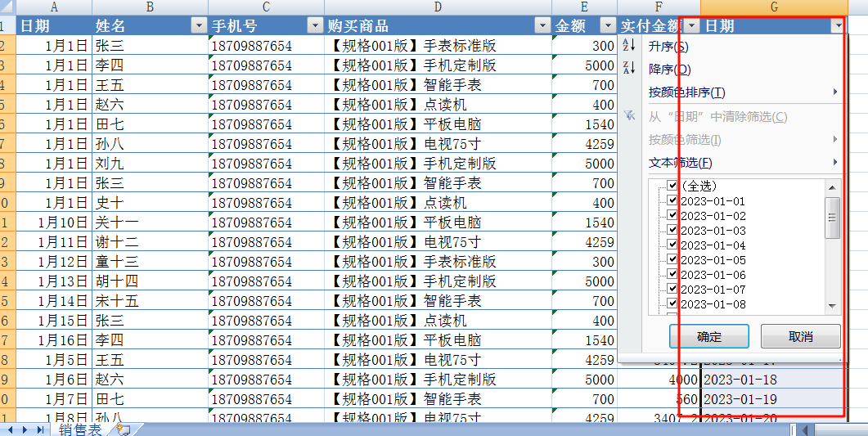This screenshot has width=868, height=436.
Task: Switch to the 销售表 sheet tab
Action: tap(81, 430)
